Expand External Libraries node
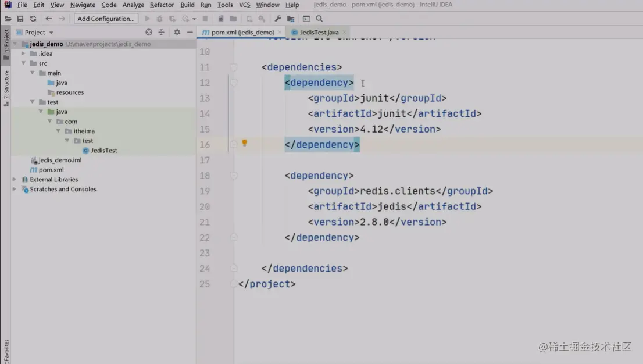The height and width of the screenshot is (364, 643). tap(15, 179)
